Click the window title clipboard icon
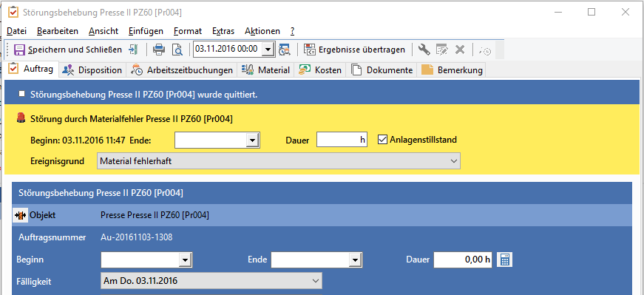The width and height of the screenshot is (644, 295). [x=13, y=12]
